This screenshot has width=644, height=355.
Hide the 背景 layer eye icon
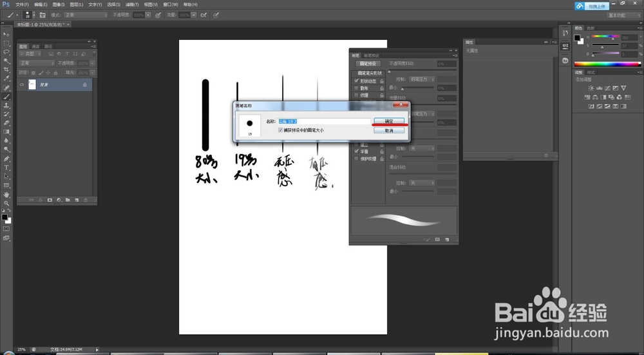[x=22, y=84]
